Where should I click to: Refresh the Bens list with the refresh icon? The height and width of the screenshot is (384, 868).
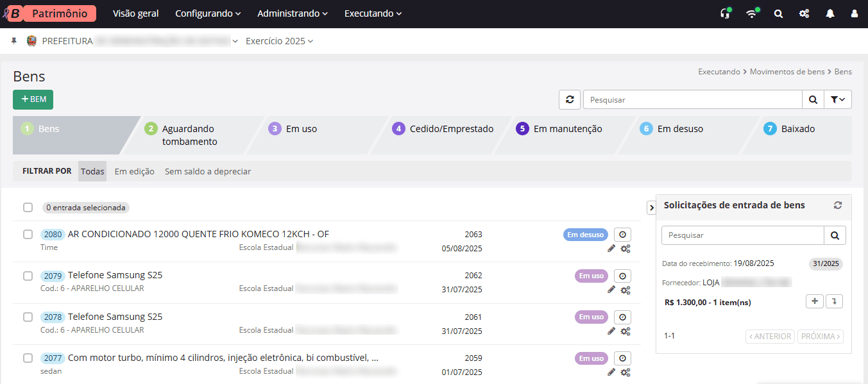click(569, 99)
